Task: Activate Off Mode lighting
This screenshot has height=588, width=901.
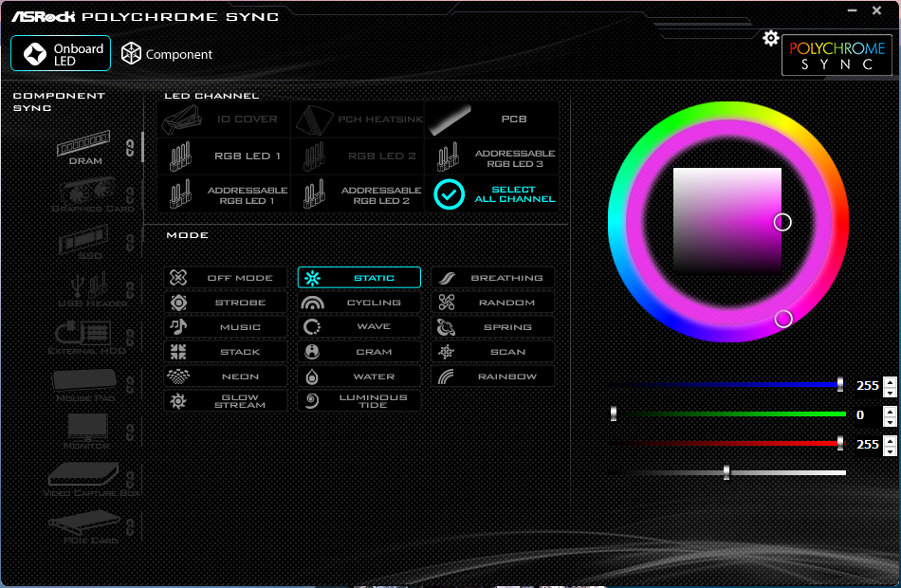Action: (226, 278)
